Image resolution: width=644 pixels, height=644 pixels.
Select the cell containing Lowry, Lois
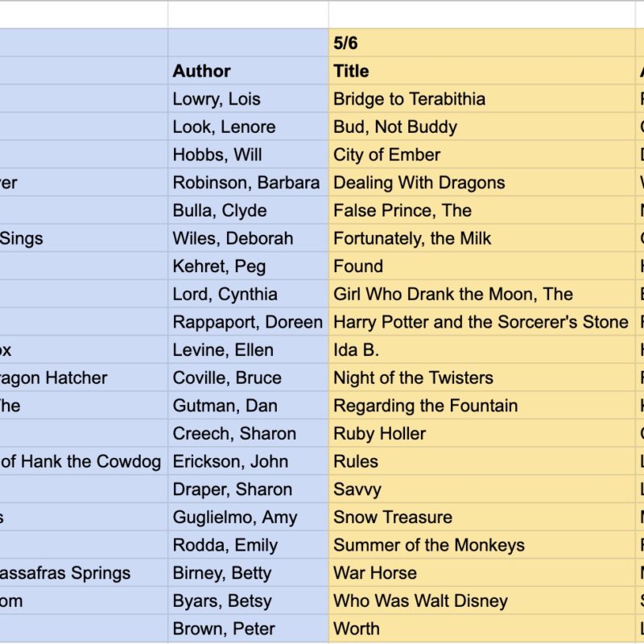(x=248, y=98)
